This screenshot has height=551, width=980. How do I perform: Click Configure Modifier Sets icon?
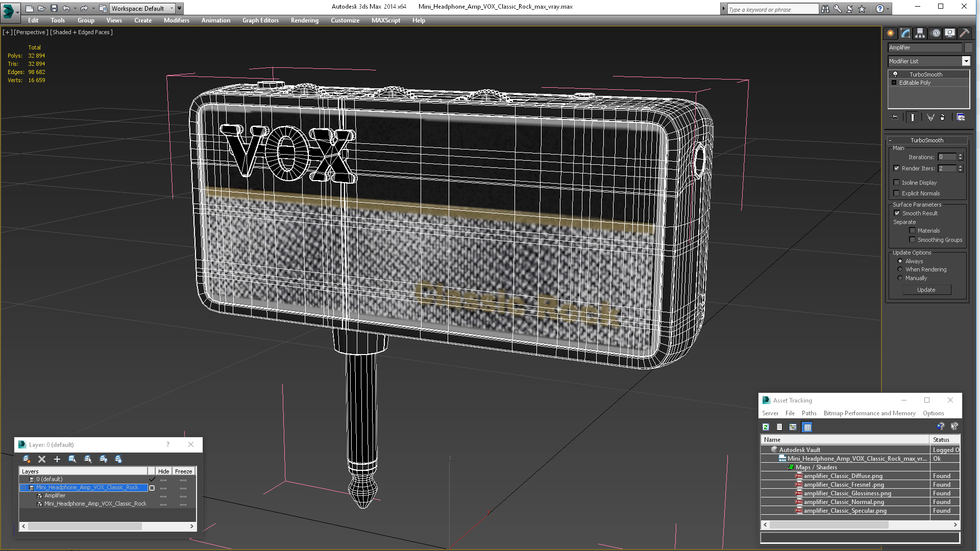[x=961, y=117]
